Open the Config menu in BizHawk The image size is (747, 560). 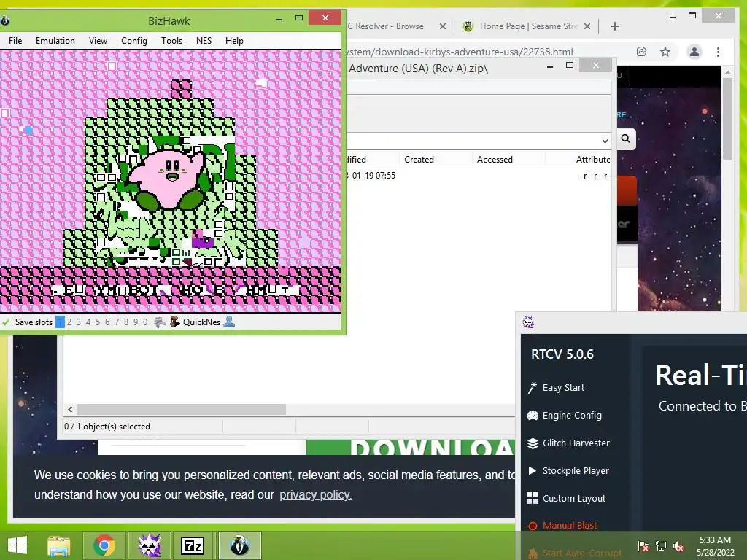tap(134, 41)
